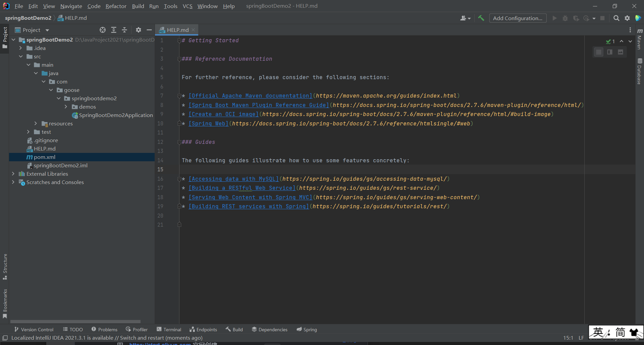
Task: Click the inspection checkmark widget
Action: [x=610, y=42]
